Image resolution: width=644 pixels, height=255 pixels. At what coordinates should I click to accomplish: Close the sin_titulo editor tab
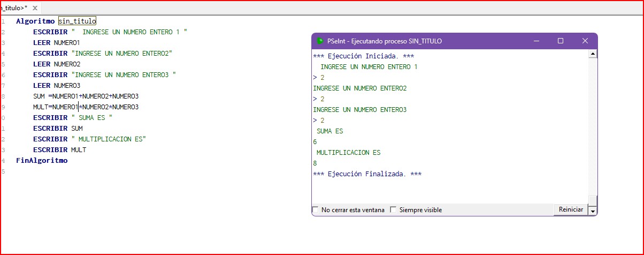(34, 9)
